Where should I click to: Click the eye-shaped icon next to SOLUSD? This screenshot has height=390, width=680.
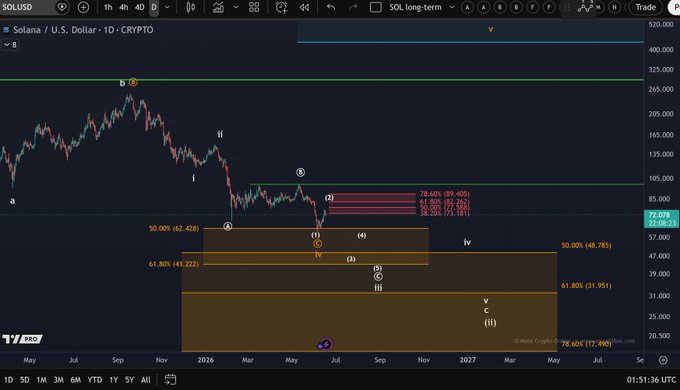[x=62, y=7]
